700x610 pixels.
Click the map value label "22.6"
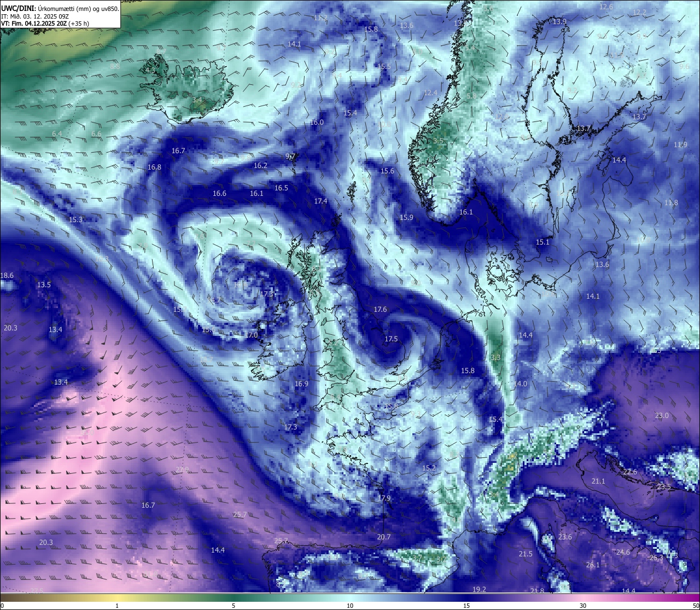tap(630, 472)
